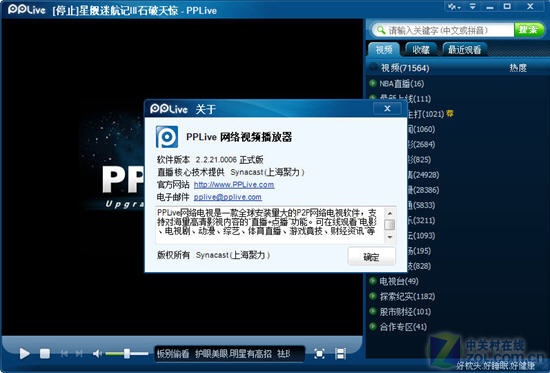550x373 pixels.
Task: Close the PPLive main window
Action: click(x=530, y=6)
